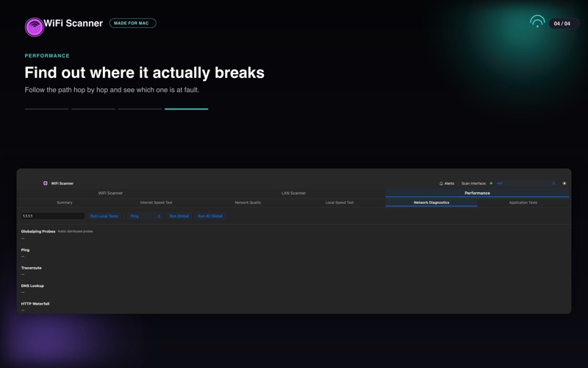Screen dimensions: 588x368
Task: Click the 'Find out where it actually breaks' headline
Action: click(x=144, y=72)
